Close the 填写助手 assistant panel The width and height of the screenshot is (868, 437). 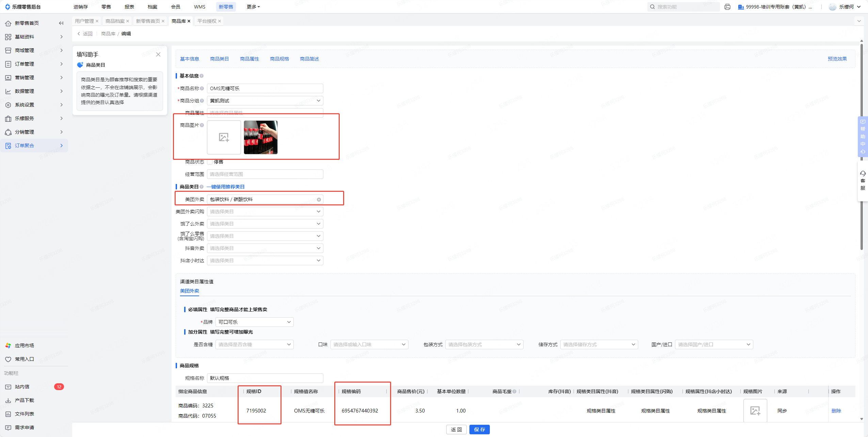(x=158, y=54)
